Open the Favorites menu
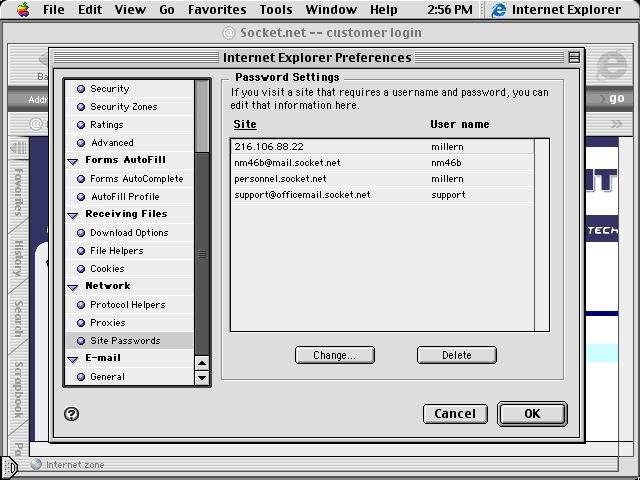 (217, 9)
